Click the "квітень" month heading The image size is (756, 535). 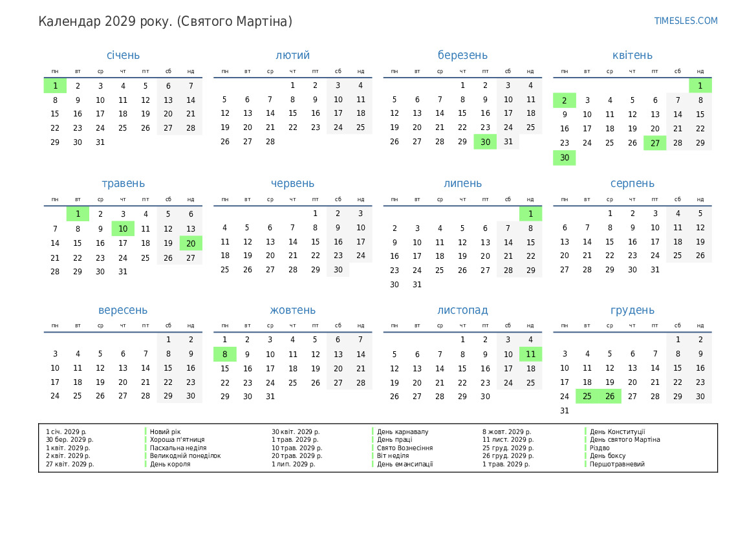[x=632, y=56]
